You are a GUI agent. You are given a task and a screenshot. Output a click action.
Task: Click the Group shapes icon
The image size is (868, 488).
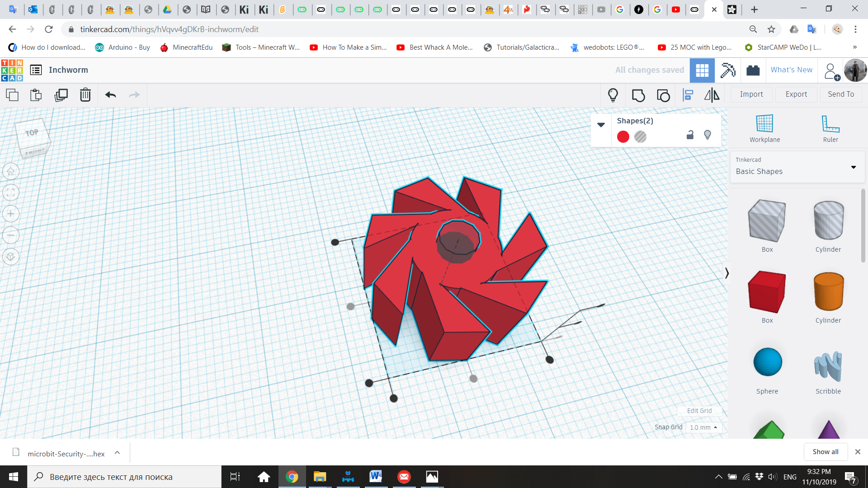click(638, 95)
